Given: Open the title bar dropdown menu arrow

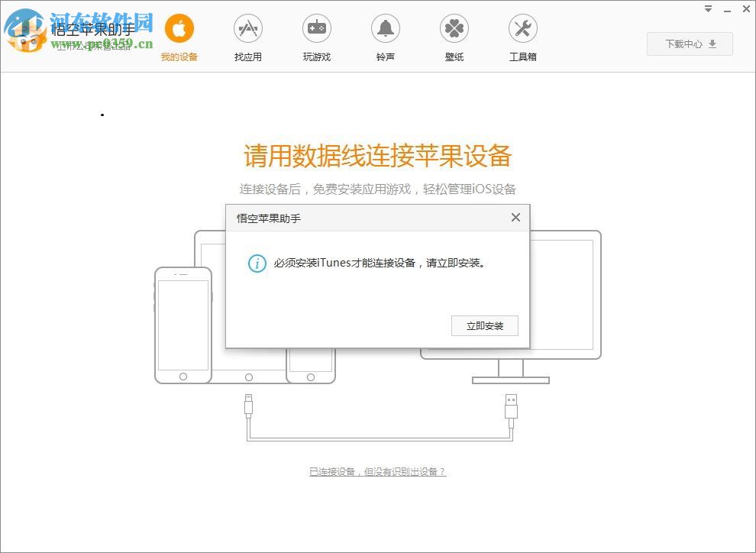Looking at the screenshot, I should click(708, 8).
